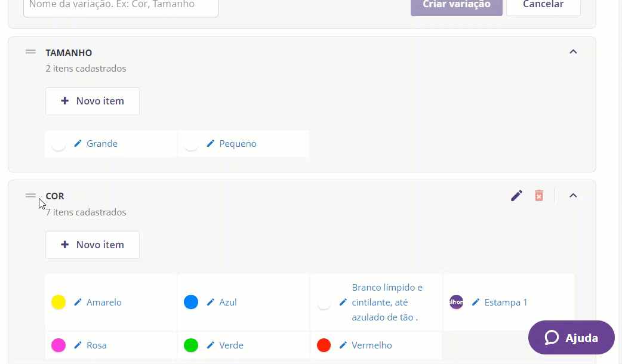The image size is (622, 364).
Task: Click the pencil icon next to Estampa 1
Action: [476, 303]
